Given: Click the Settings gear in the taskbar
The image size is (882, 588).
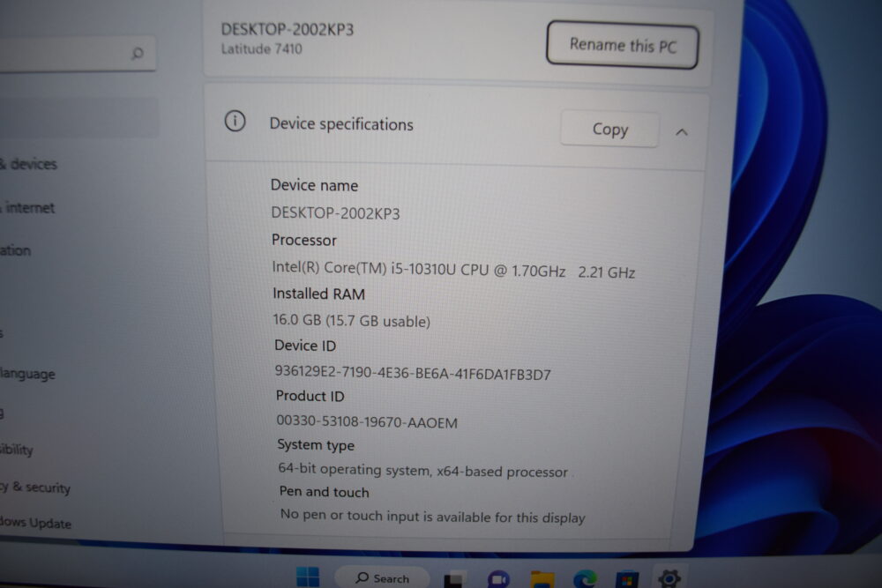Looking at the screenshot, I should (669, 578).
